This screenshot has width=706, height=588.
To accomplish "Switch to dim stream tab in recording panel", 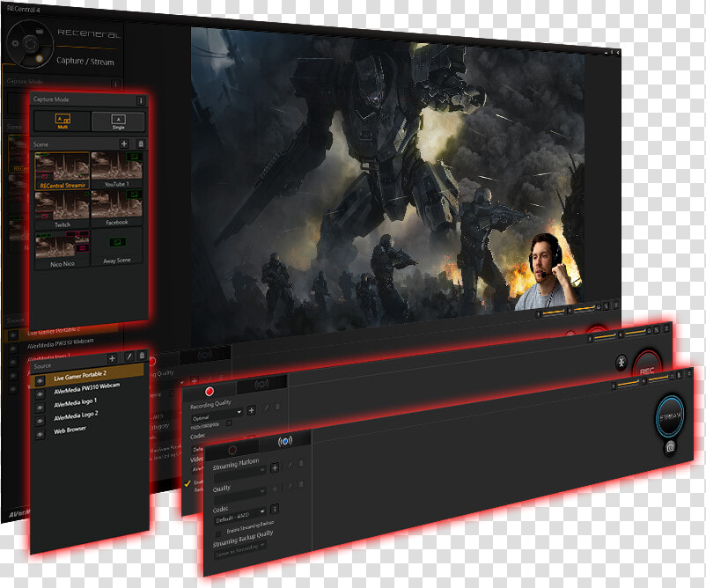I will [261, 384].
